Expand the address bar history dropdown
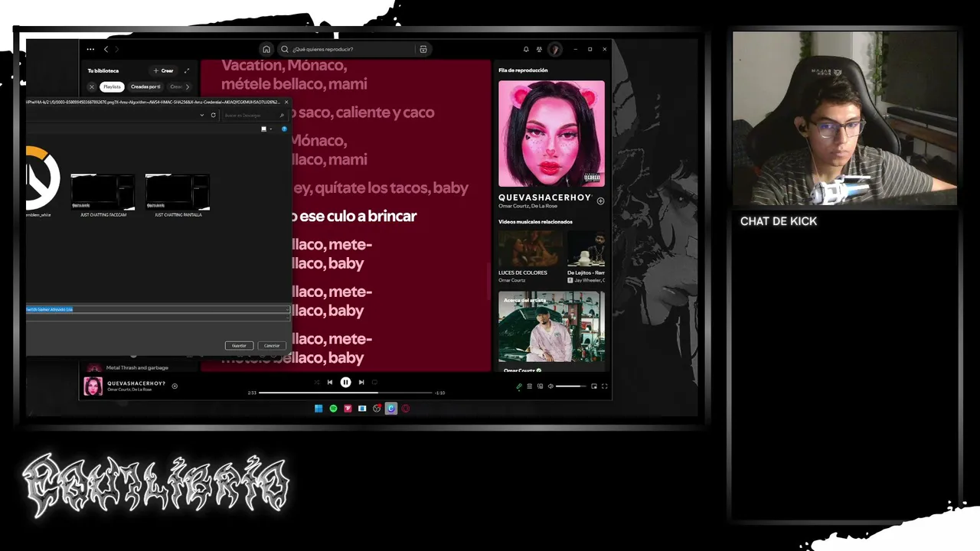 point(202,116)
